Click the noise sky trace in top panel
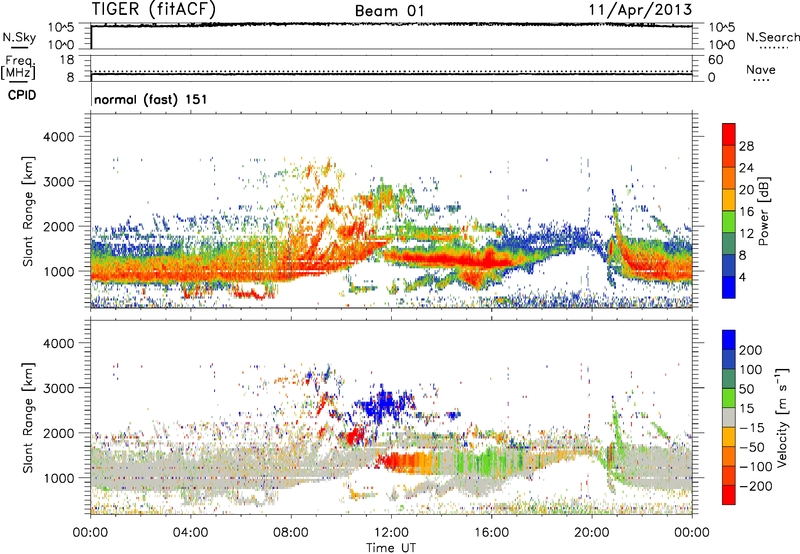This screenshot has height=554, width=800. [391, 24]
